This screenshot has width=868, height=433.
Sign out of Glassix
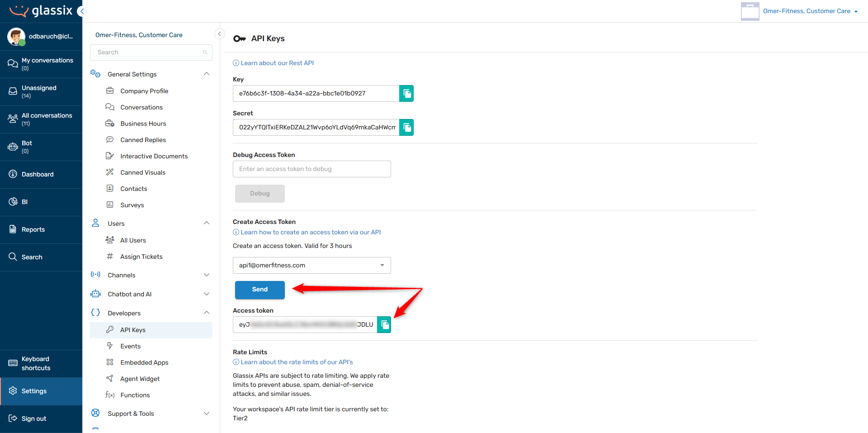coord(41,419)
